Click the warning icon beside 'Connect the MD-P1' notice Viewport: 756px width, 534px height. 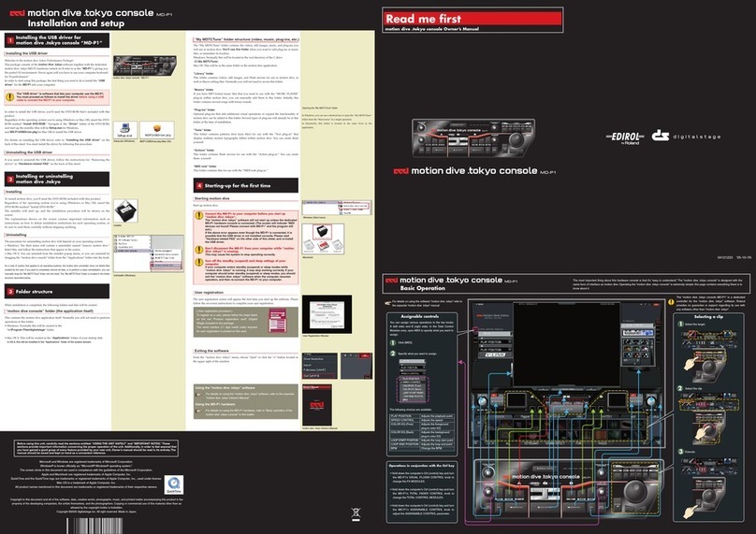click(x=198, y=215)
